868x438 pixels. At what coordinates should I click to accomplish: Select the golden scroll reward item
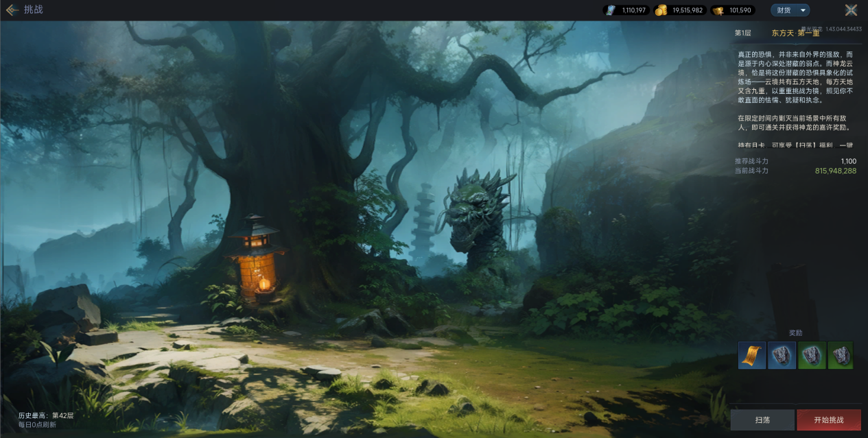(752, 355)
